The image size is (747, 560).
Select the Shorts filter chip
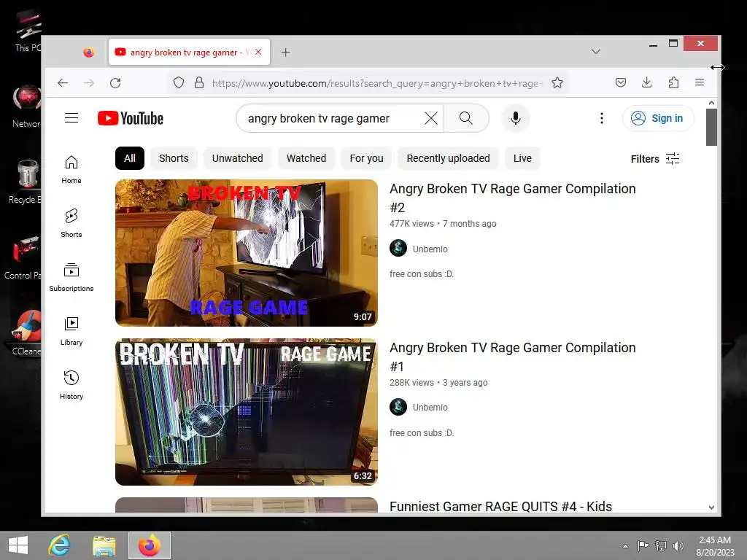point(174,158)
